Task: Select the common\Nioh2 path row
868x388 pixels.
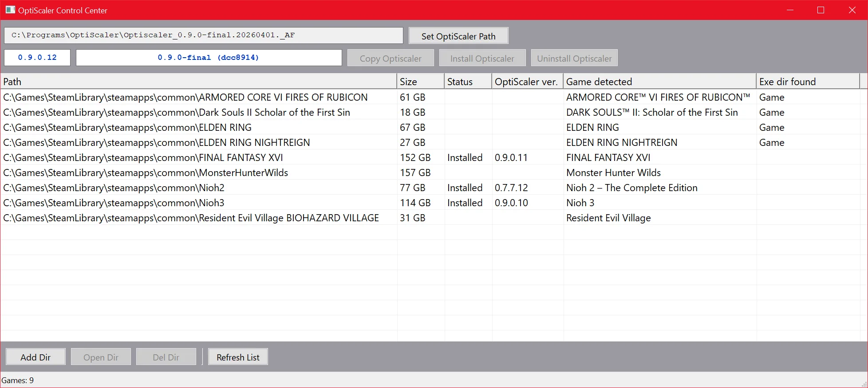Action: 114,188
